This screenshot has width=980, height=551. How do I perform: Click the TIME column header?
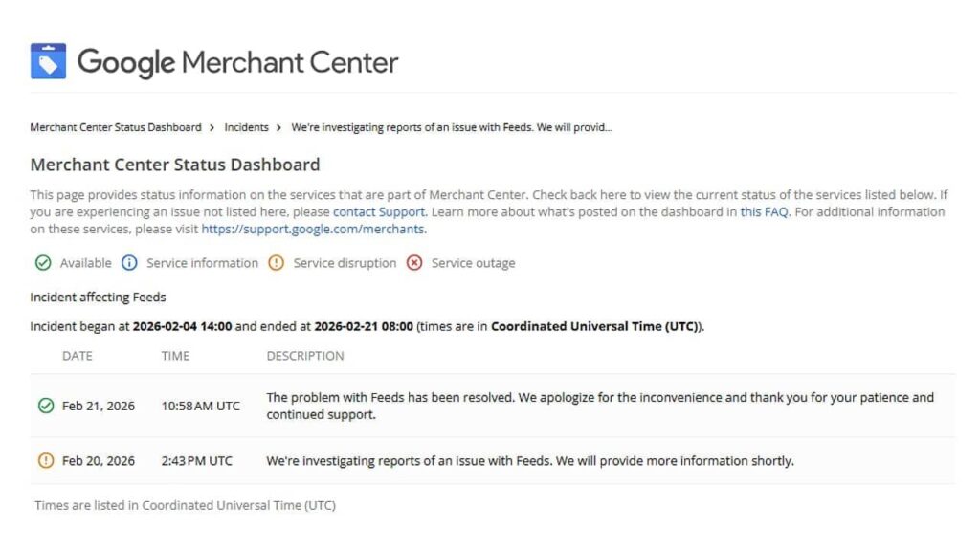tap(176, 355)
